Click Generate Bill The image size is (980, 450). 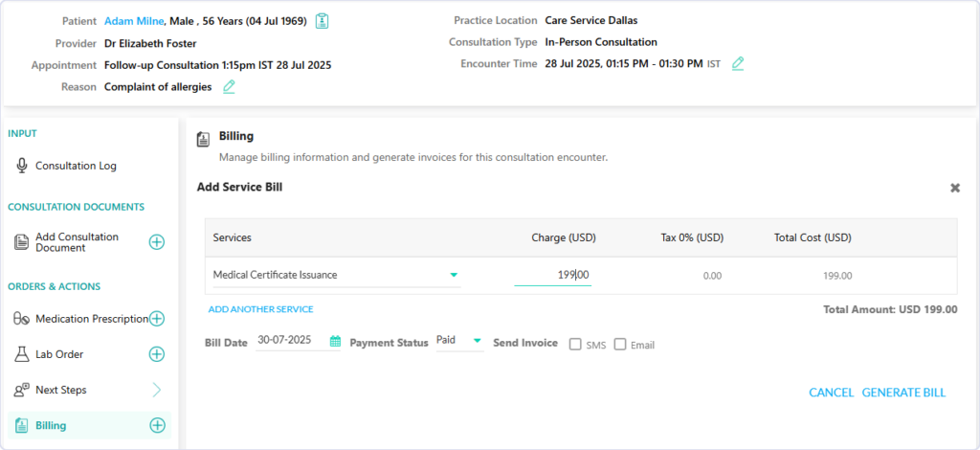tap(903, 393)
